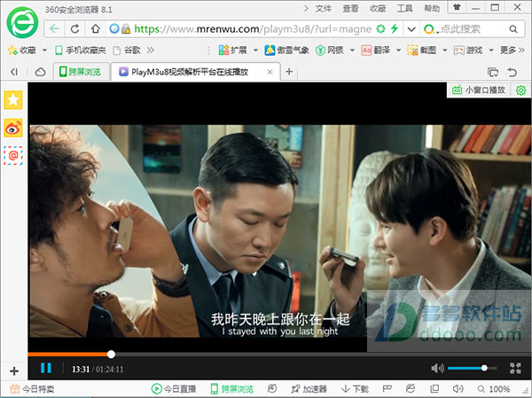Expand the 扩展 dropdown arrow
The height and width of the screenshot is (398, 532).
[x=255, y=51]
